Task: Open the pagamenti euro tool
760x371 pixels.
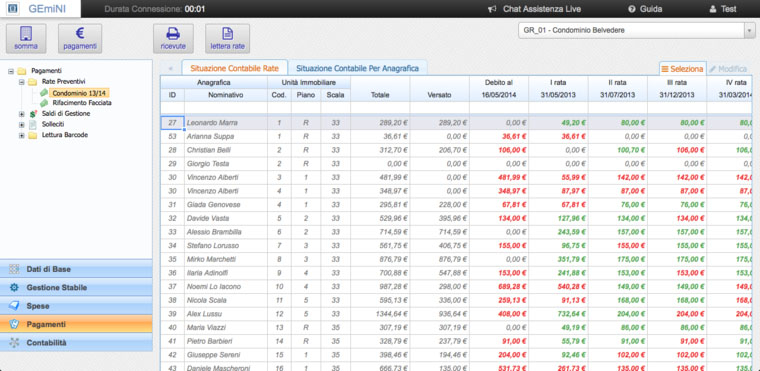Action: click(80, 38)
